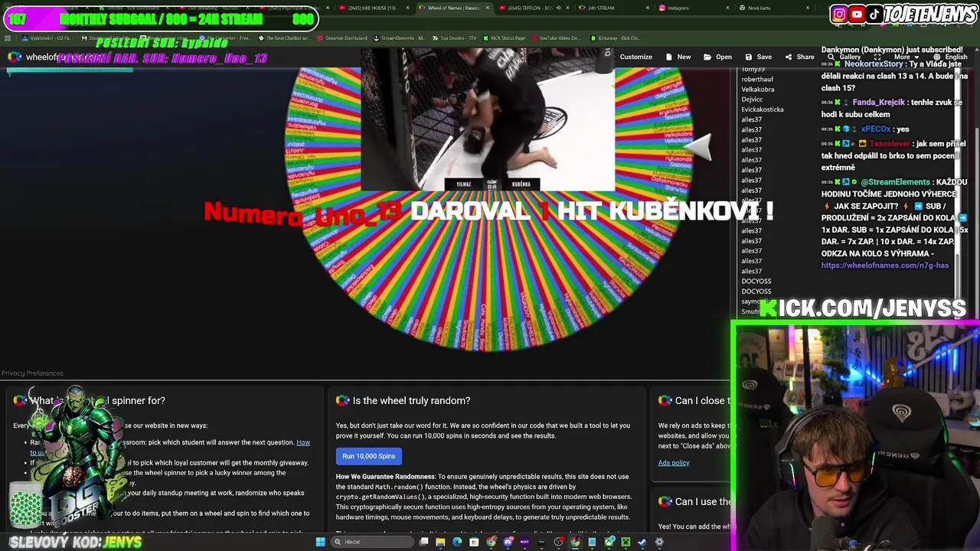Switch to the Wheel of Names tab
The image size is (980, 551).
[x=453, y=8]
